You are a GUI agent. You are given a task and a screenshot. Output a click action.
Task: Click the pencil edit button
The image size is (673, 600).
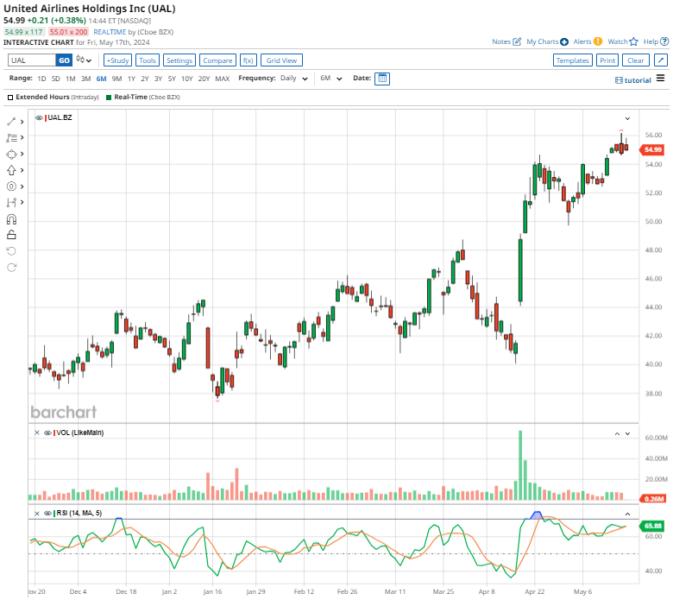click(661, 60)
